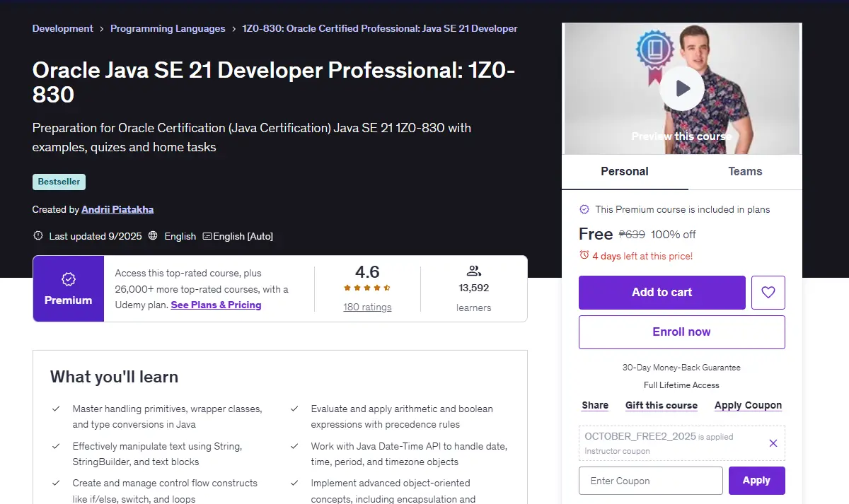Click the crossed-out ₹639 price

coord(633,235)
